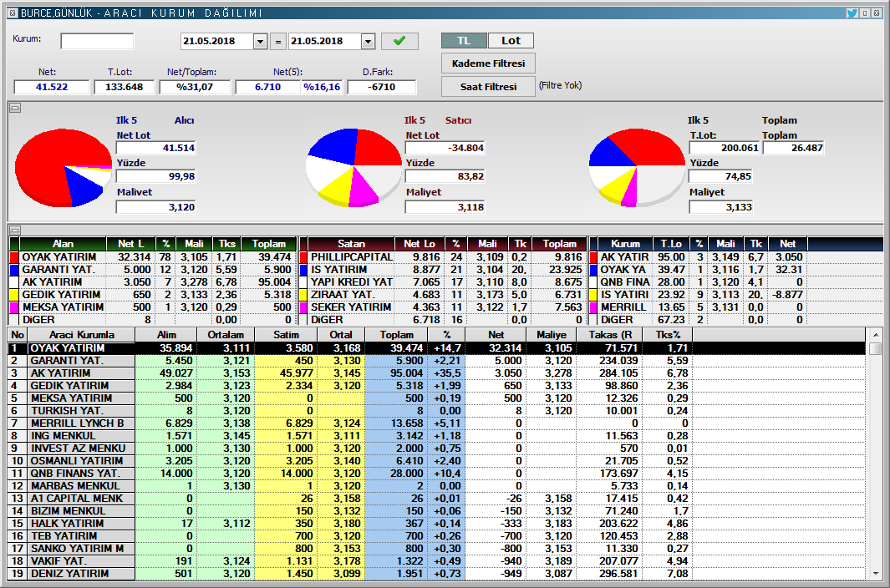890x588 pixels.
Task: Click the Twitter bird icon in title bar
Action: point(852,13)
